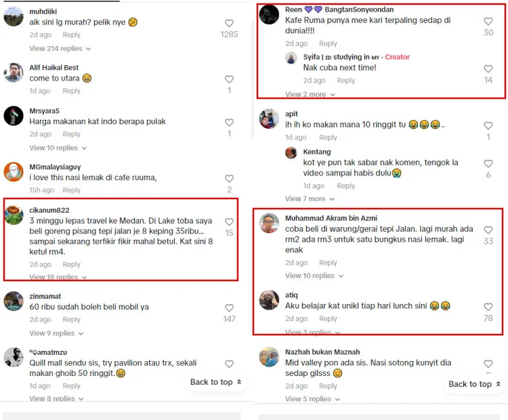This screenshot has height=420, width=508.
Task: Show 9 replies under zinmamat's comment
Action: (x=56, y=333)
